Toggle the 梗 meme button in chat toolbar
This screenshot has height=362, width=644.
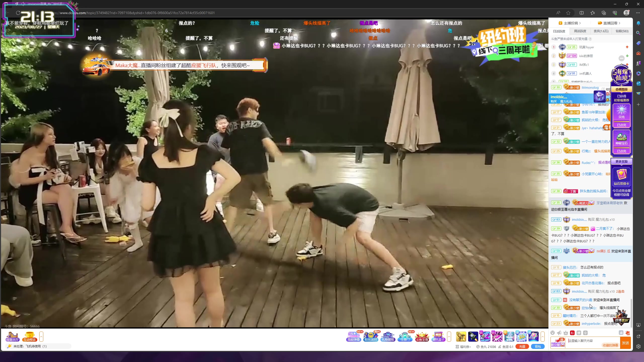coord(579,333)
